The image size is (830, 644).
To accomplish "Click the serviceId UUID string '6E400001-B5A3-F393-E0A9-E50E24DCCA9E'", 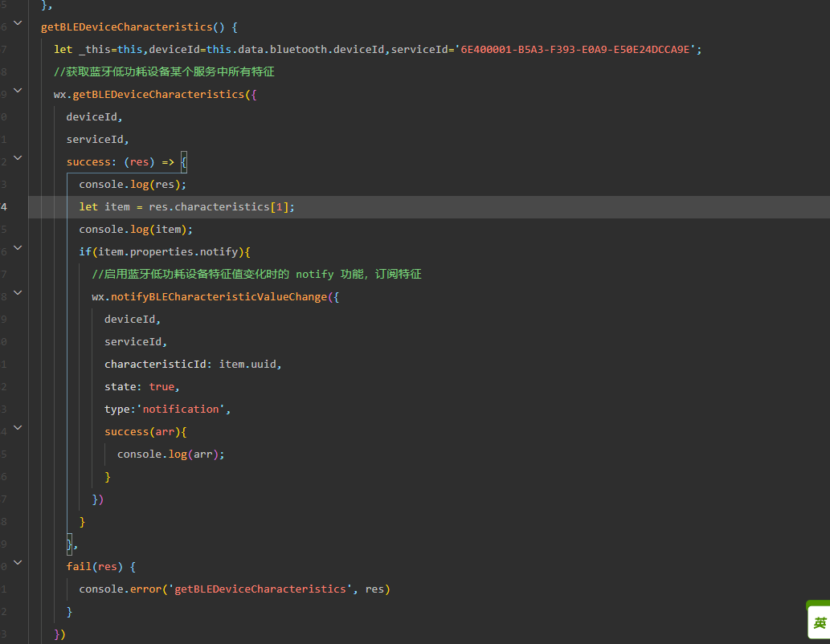I will click(574, 49).
